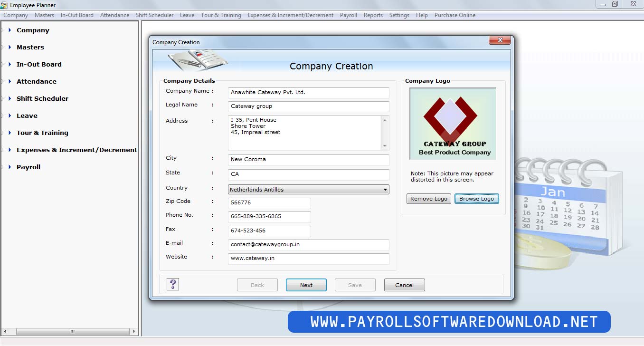Image resolution: width=644 pixels, height=346 pixels.
Task: Expand the Shift Scheduler tree node
Action: tap(9, 98)
